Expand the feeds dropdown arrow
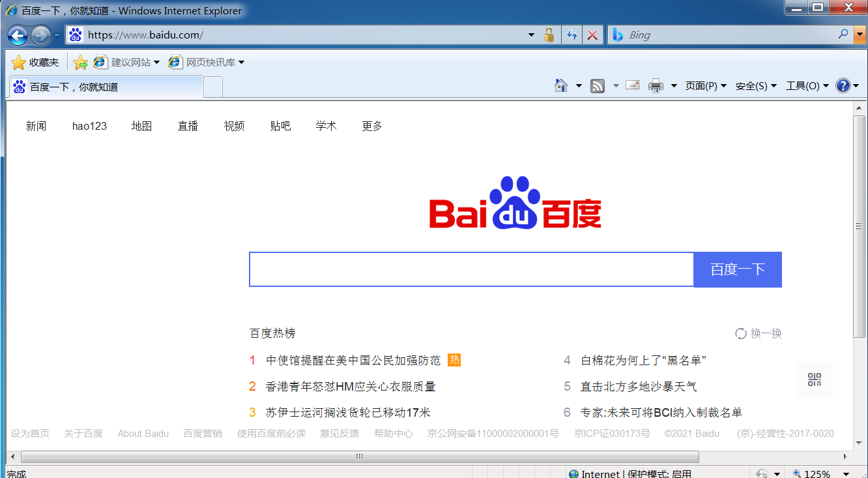 click(x=615, y=86)
